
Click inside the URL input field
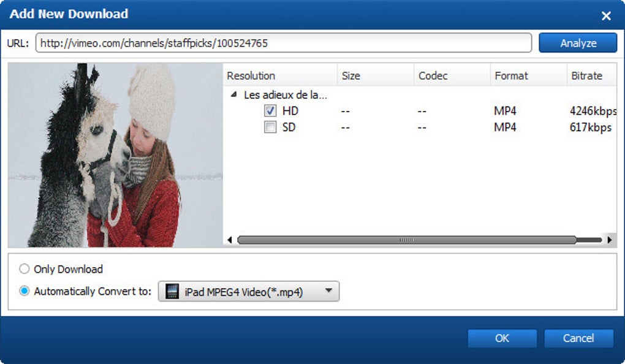[x=284, y=43]
